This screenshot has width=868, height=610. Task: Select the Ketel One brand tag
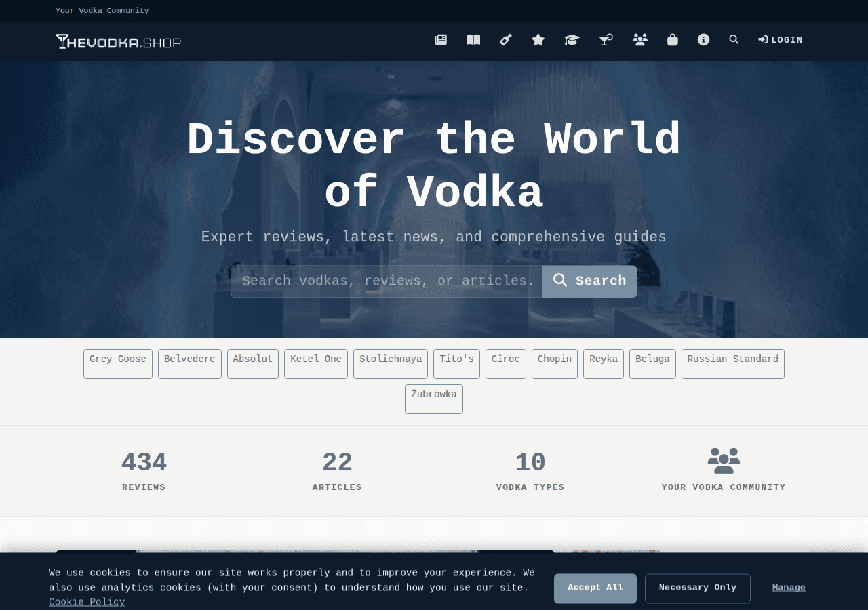tap(316, 364)
